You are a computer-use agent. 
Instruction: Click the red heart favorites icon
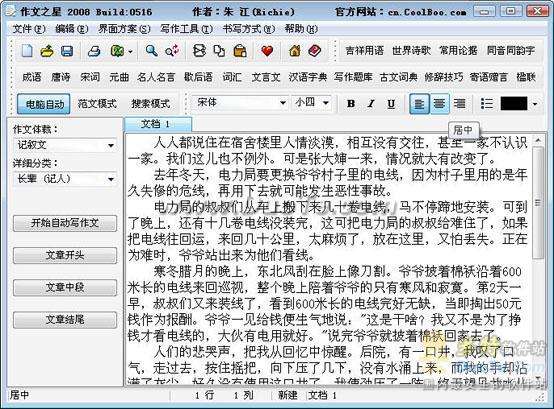267,51
